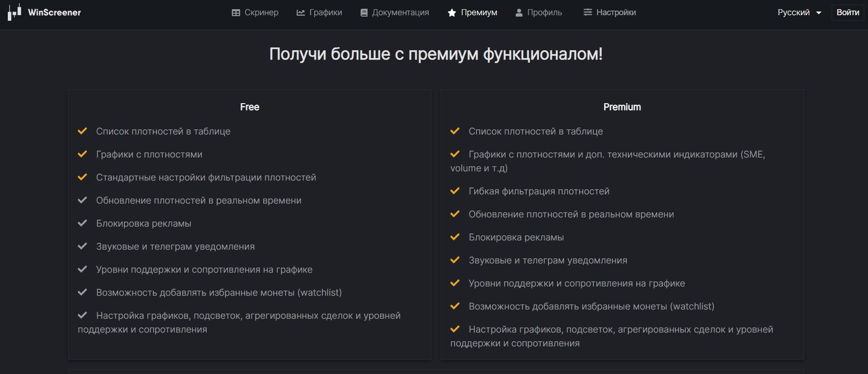Screen dimensions: 868x374
Task: Click the Premium checkmark beside Уровни поддержки
Action: click(x=455, y=283)
